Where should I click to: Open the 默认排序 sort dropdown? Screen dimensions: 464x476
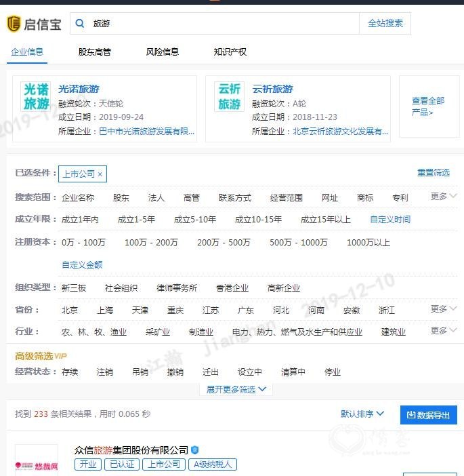click(362, 414)
